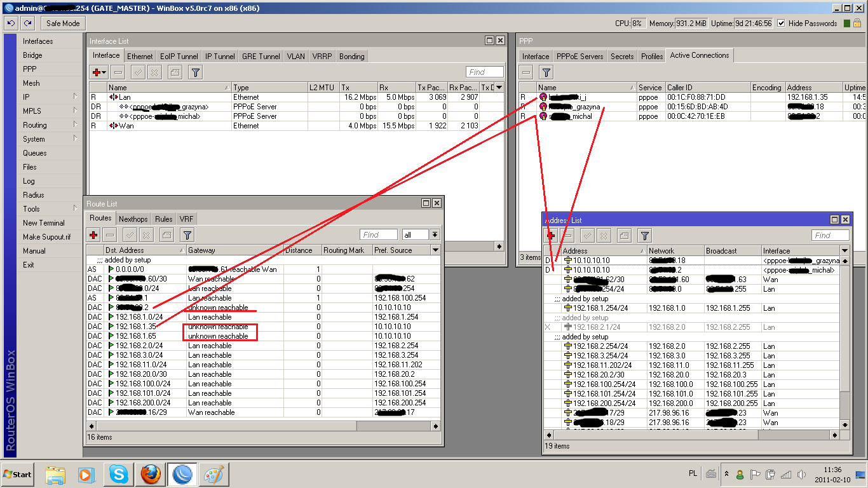Click the disable X button in Route List
This screenshot has height=488, width=868.
pyautogui.click(x=145, y=235)
